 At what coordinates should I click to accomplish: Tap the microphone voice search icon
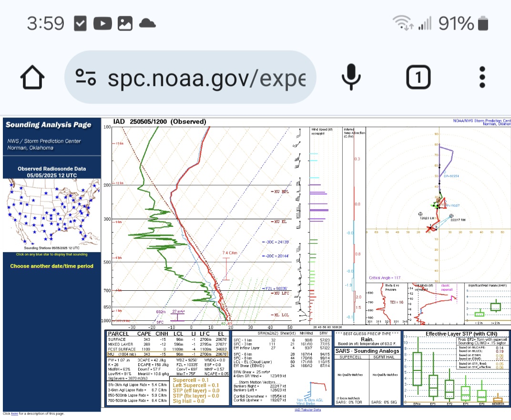pyautogui.click(x=351, y=77)
